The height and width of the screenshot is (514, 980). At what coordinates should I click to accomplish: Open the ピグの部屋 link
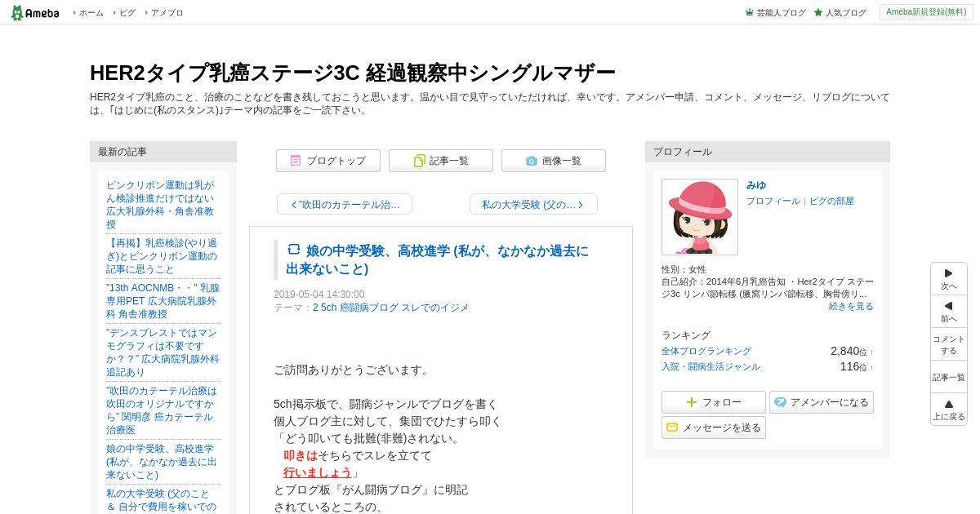[831, 201]
